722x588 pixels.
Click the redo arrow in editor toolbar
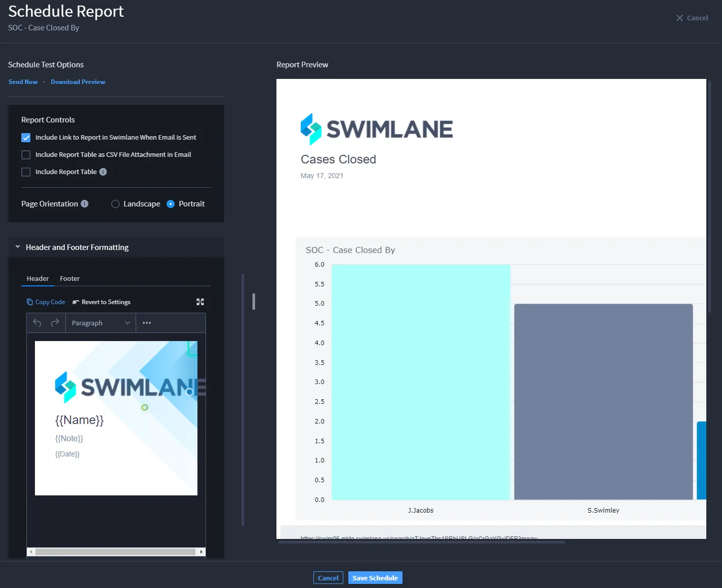55,323
